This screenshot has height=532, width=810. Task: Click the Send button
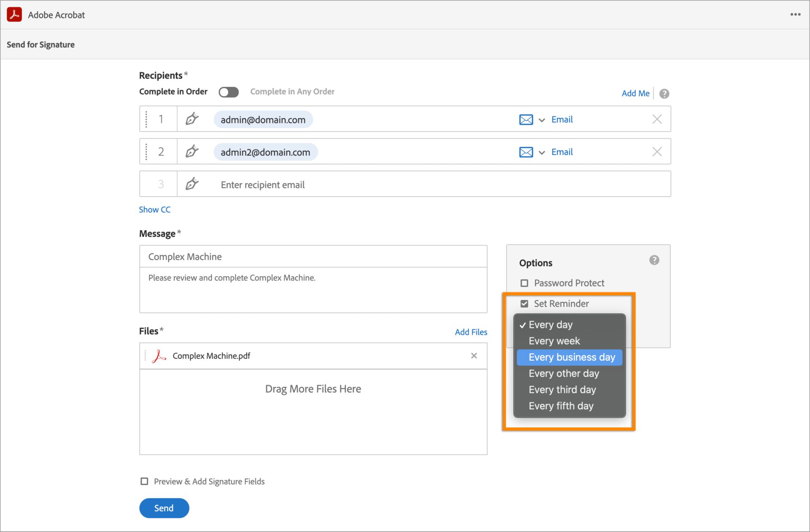tap(164, 508)
